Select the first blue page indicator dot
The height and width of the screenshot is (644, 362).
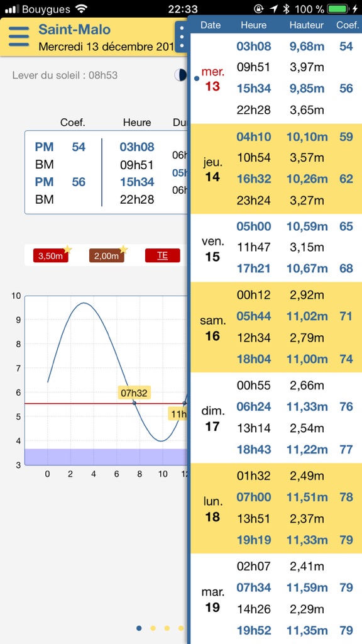pyautogui.click(x=139, y=628)
